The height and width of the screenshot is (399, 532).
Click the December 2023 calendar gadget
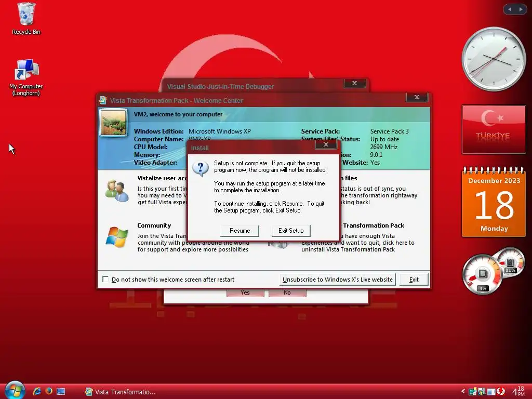click(x=494, y=202)
